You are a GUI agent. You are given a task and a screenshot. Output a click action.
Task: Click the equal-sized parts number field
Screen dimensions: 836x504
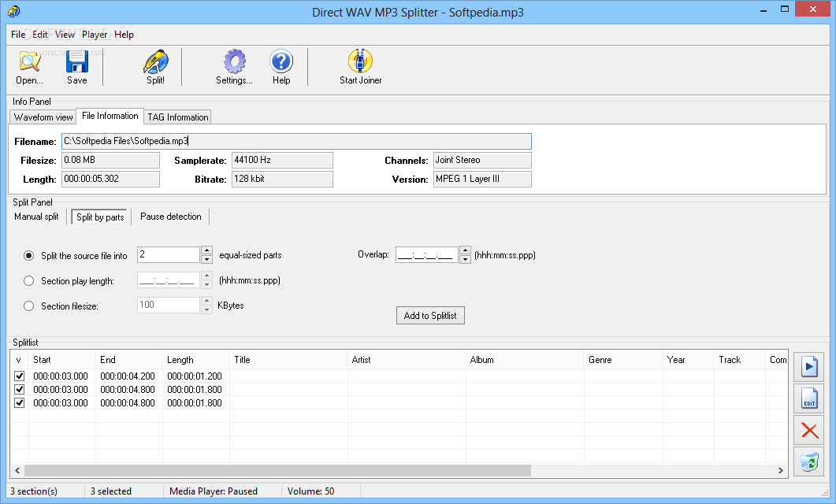click(169, 254)
